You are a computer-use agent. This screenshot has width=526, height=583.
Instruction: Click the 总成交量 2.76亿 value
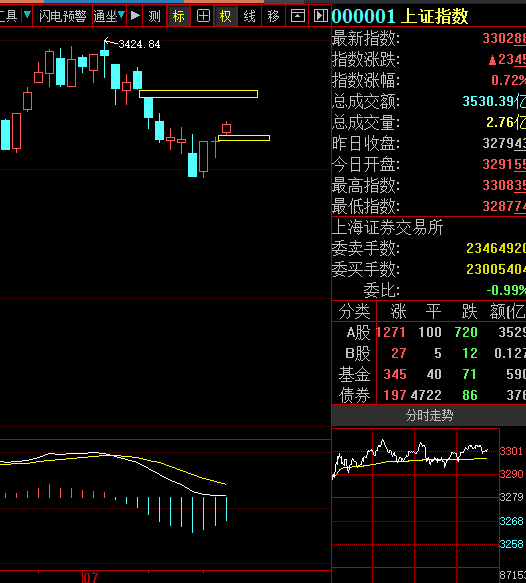click(x=506, y=122)
